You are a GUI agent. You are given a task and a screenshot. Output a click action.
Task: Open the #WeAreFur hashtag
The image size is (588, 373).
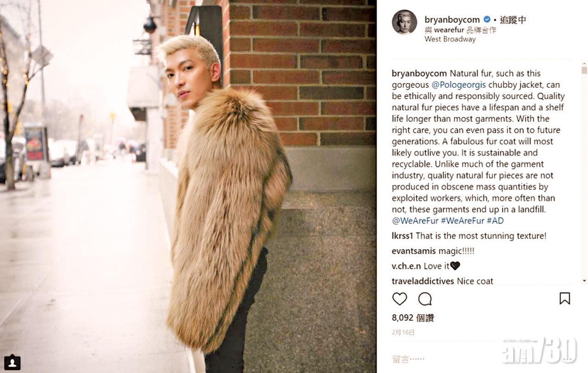[x=463, y=221]
